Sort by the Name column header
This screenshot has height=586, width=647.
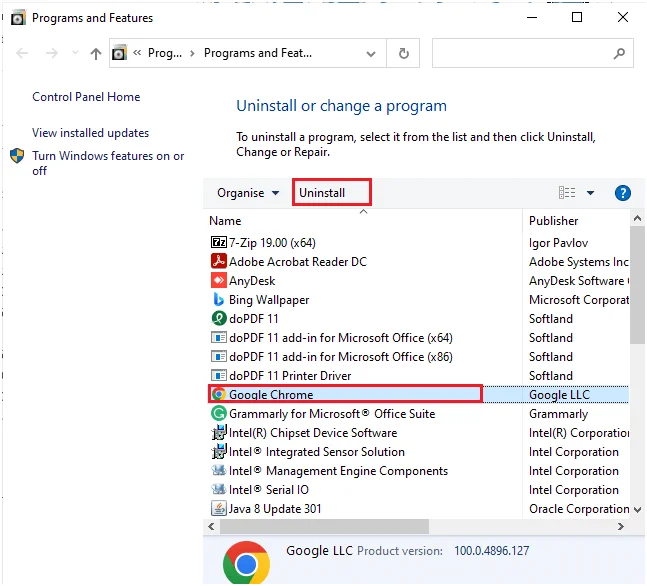point(225,221)
